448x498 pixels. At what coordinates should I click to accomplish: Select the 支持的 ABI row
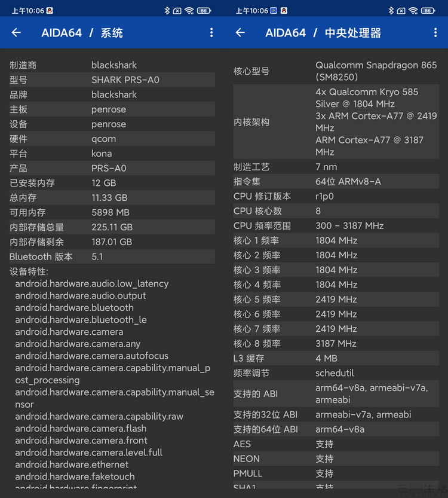pyautogui.click(x=336, y=394)
